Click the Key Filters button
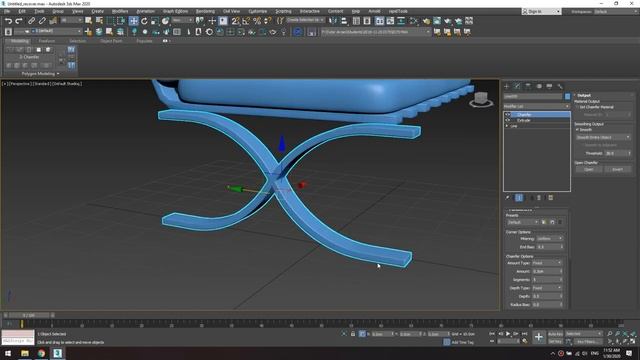 pos(588,341)
